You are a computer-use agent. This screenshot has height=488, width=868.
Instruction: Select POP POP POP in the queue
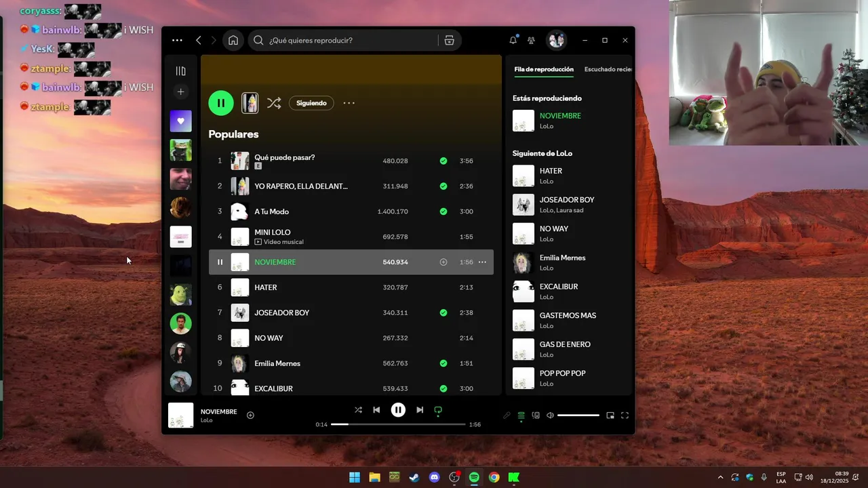coord(570,378)
